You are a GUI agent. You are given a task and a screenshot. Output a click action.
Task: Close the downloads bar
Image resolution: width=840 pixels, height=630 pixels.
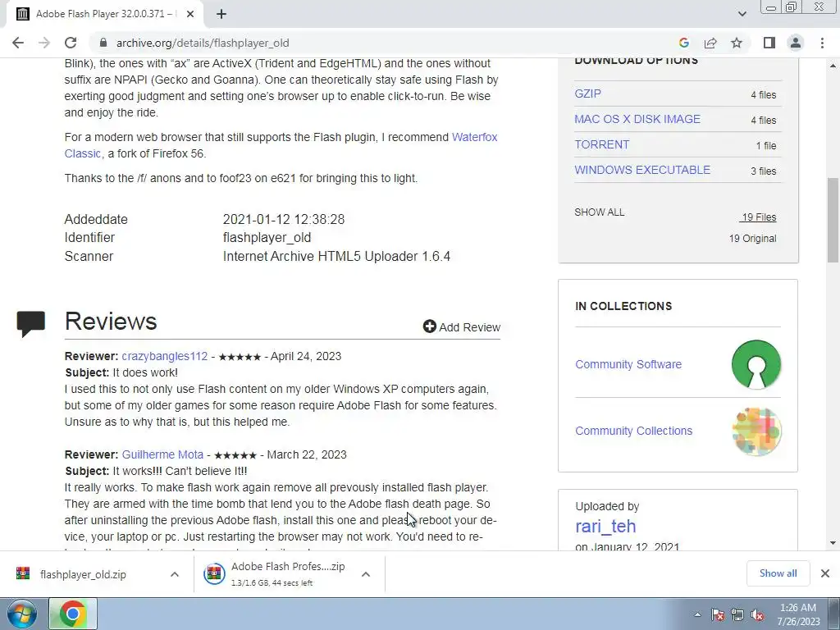[825, 573]
